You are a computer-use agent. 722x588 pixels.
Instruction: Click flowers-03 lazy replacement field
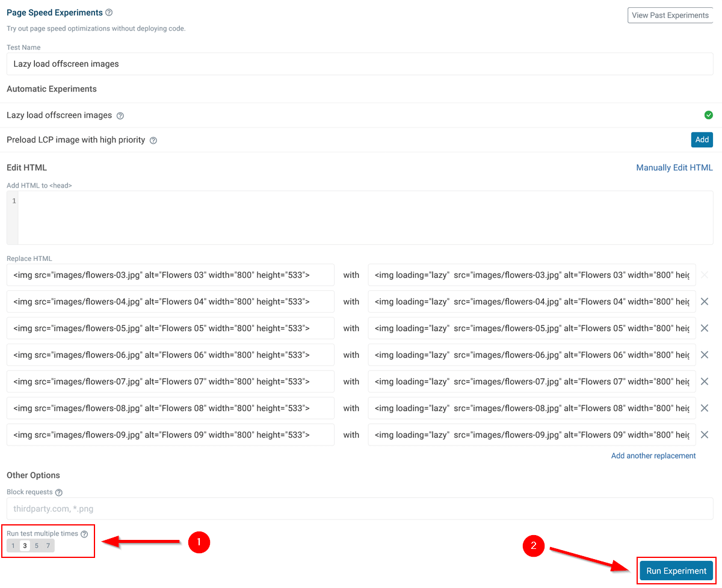click(x=532, y=275)
